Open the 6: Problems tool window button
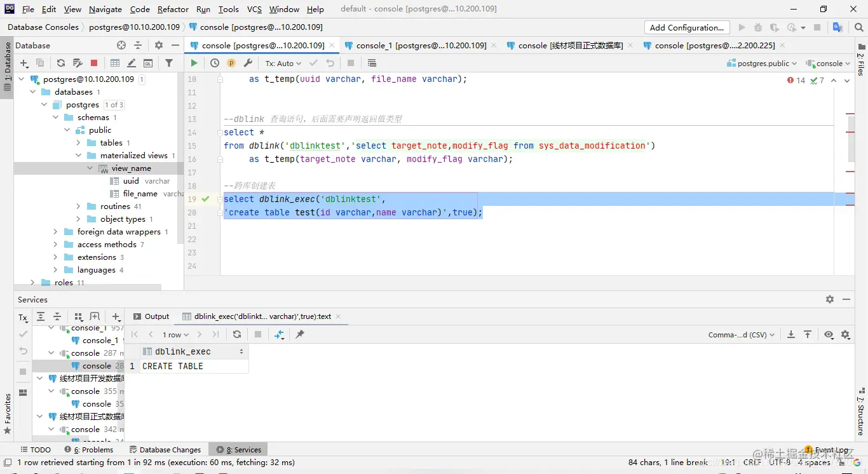Image resolution: width=868 pixels, height=474 pixels. (88, 449)
